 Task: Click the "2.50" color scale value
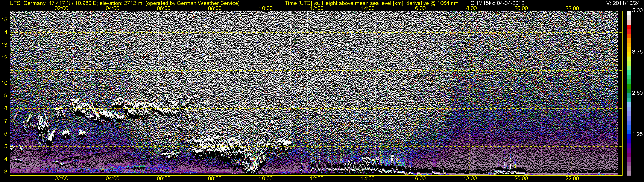(637, 93)
